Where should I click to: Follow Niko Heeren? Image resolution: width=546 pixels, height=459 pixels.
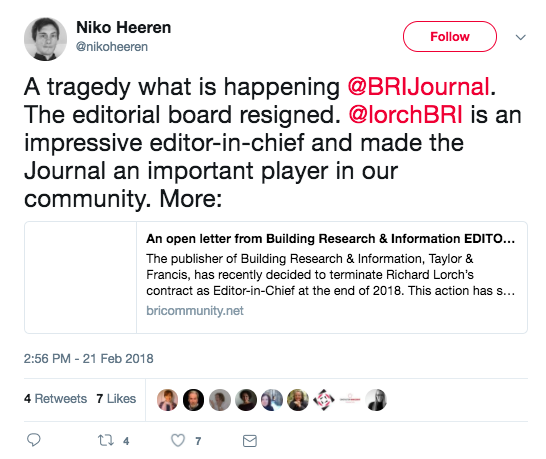450,37
